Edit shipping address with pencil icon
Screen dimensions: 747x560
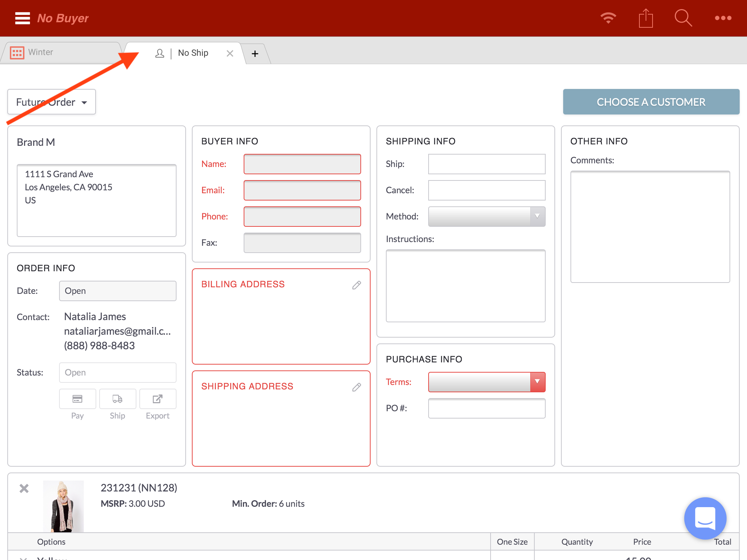click(x=357, y=387)
